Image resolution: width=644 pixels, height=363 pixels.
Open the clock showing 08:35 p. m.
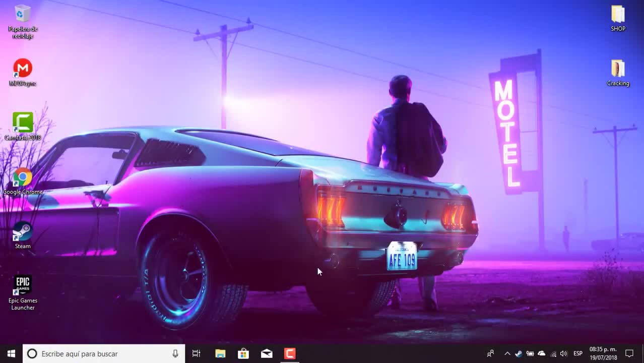tap(603, 353)
